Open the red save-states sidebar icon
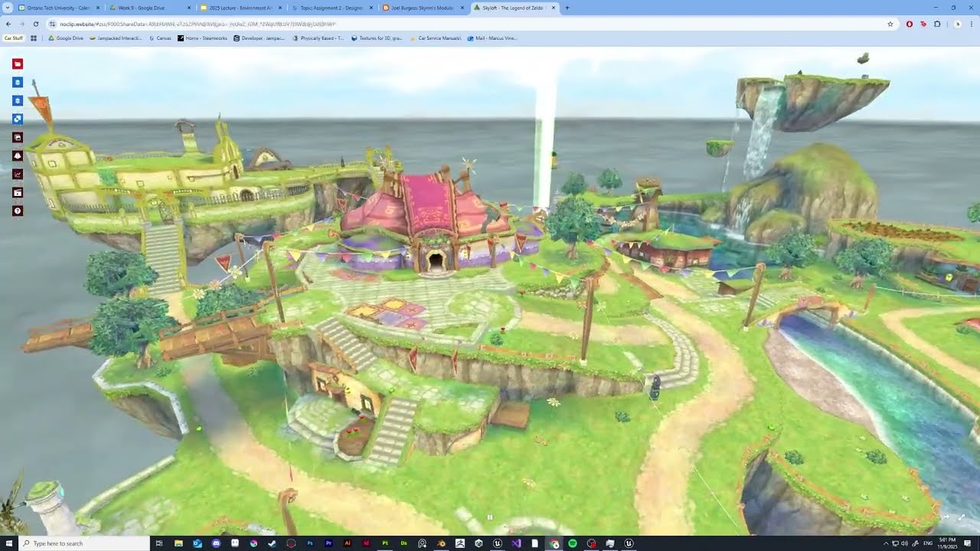 (18, 193)
